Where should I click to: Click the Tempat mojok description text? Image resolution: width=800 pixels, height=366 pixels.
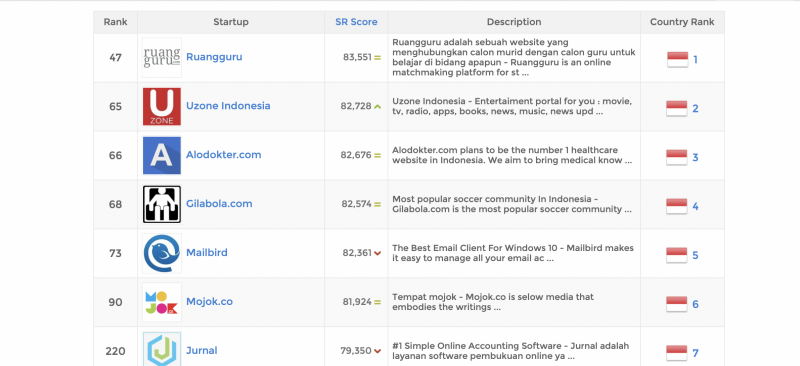pyautogui.click(x=493, y=302)
